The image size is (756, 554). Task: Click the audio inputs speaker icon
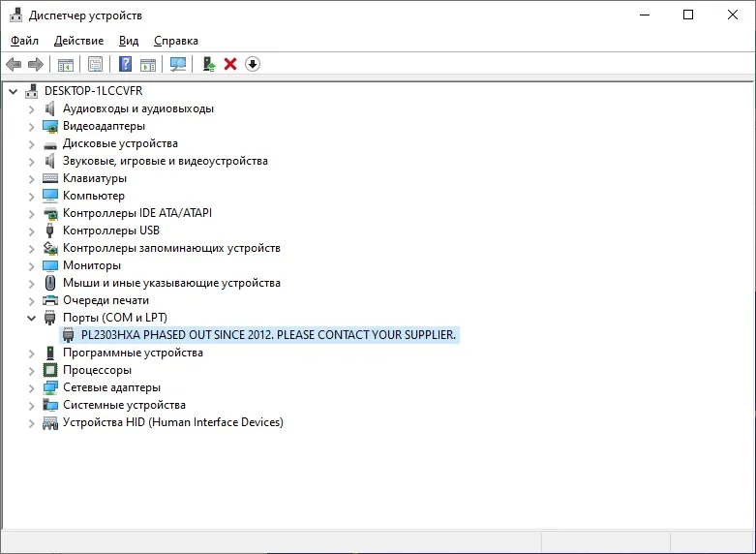coord(49,108)
